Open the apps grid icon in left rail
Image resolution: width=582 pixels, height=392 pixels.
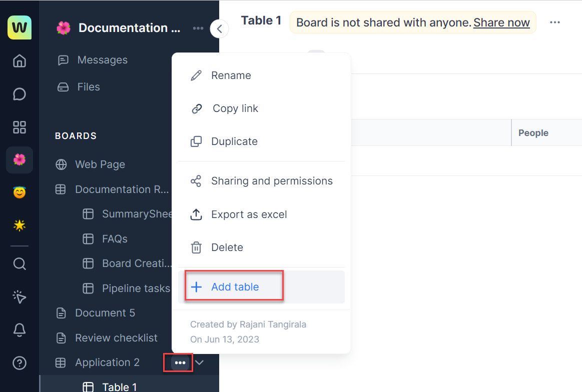(x=20, y=127)
